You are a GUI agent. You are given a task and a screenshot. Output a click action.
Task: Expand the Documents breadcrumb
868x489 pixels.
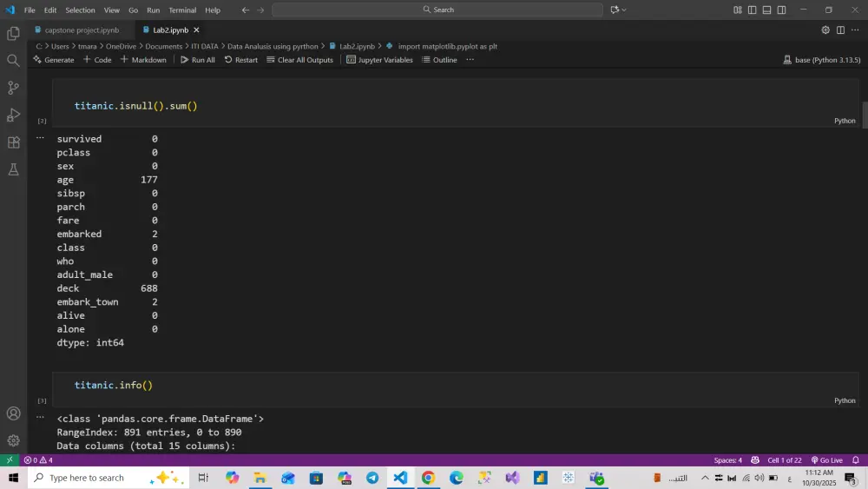164,47
